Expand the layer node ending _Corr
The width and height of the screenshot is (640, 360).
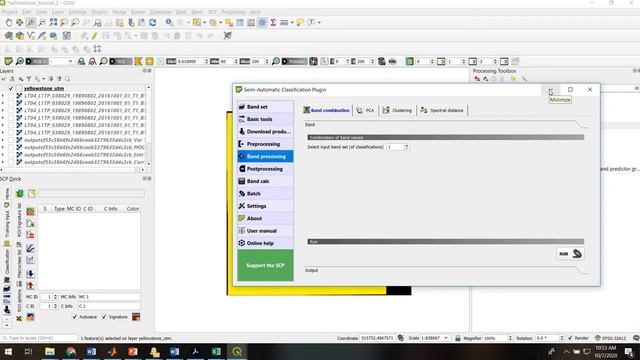pyautogui.click(x=3, y=162)
